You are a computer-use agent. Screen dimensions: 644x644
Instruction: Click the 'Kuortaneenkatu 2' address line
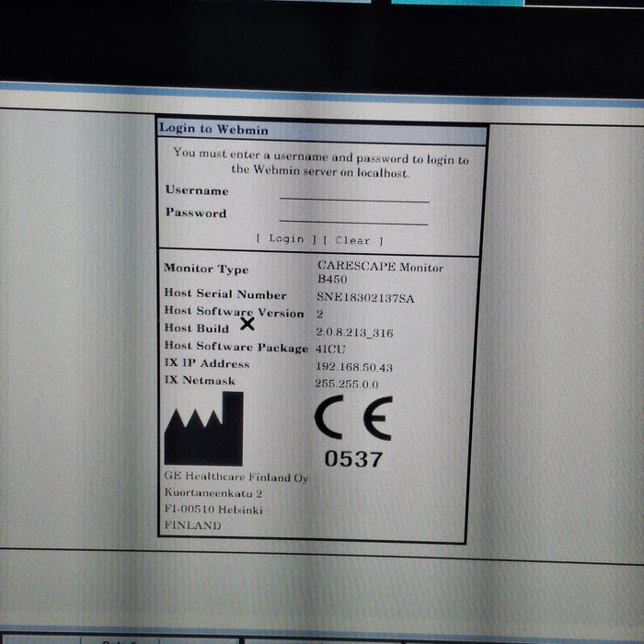(213, 493)
